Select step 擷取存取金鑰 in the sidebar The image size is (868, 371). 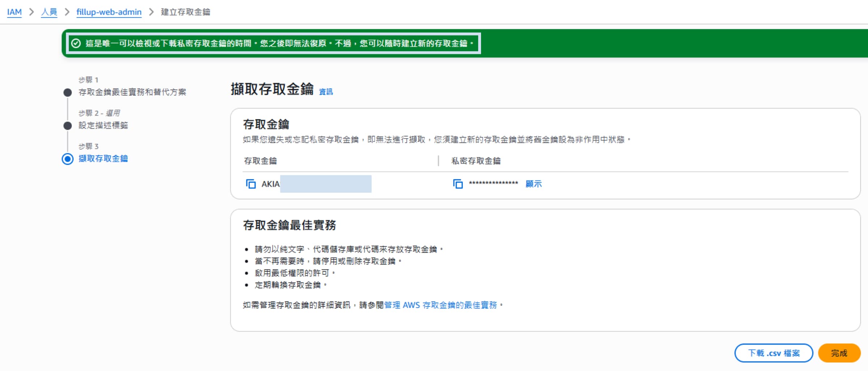pos(103,159)
